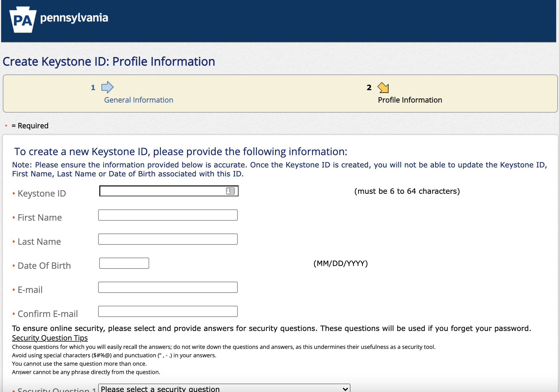The width and height of the screenshot is (559, 392).
Task: Expand the security question dropdown
Action: [224, 388]
